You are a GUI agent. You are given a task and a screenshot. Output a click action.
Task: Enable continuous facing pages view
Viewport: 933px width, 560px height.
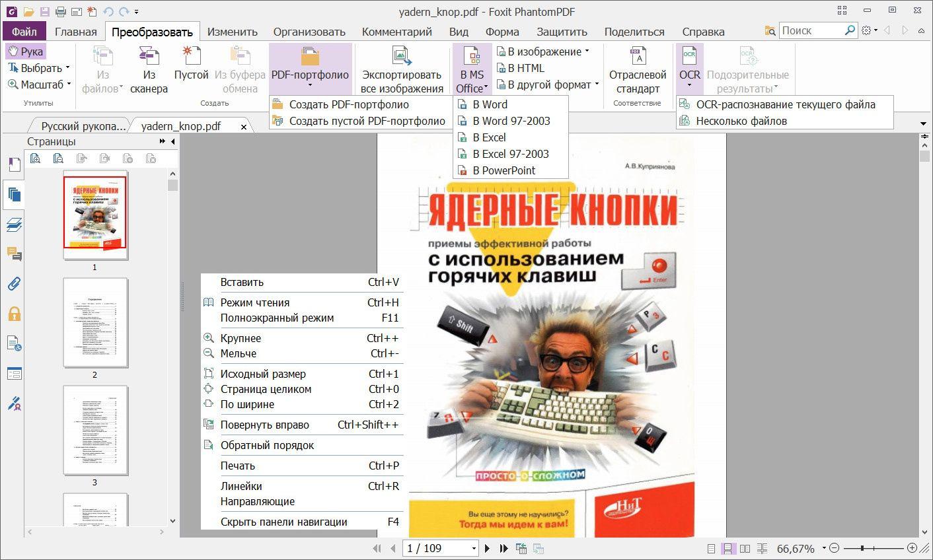point(763,548)
